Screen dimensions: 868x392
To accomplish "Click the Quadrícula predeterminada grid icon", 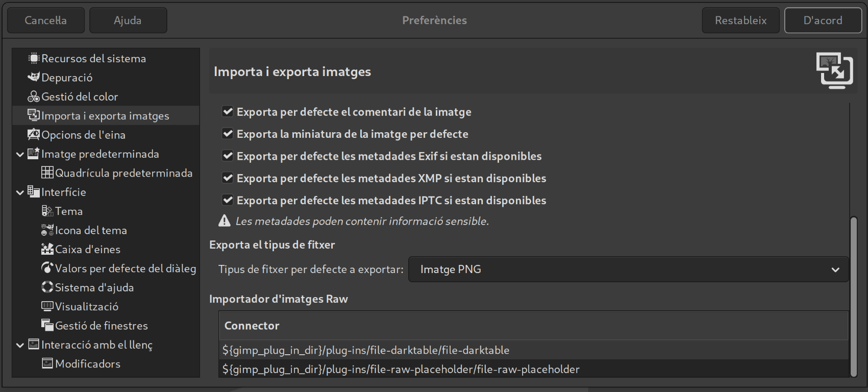I will 47,173.
